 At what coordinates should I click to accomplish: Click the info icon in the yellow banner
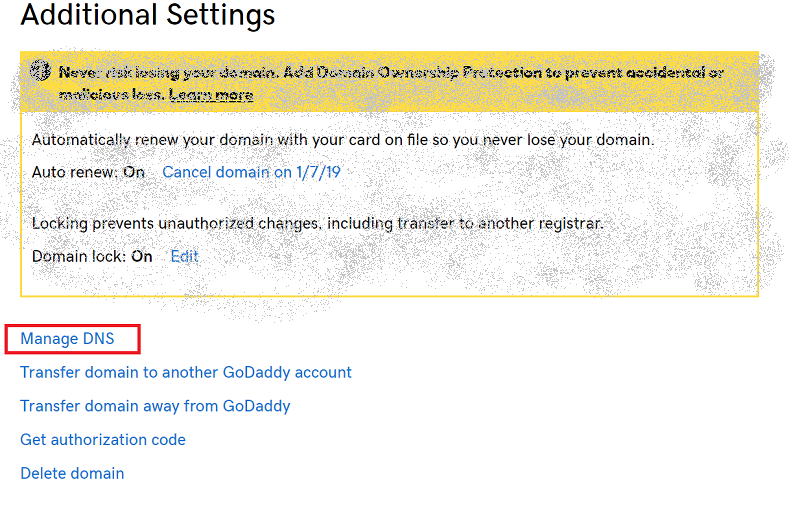(x=40, y=70)
